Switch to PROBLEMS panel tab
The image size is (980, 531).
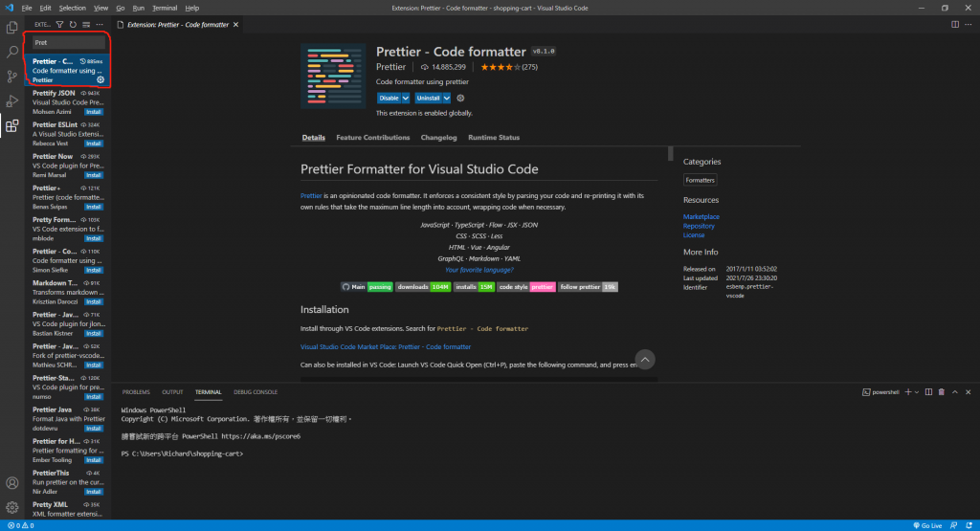[x=136, y=392]
